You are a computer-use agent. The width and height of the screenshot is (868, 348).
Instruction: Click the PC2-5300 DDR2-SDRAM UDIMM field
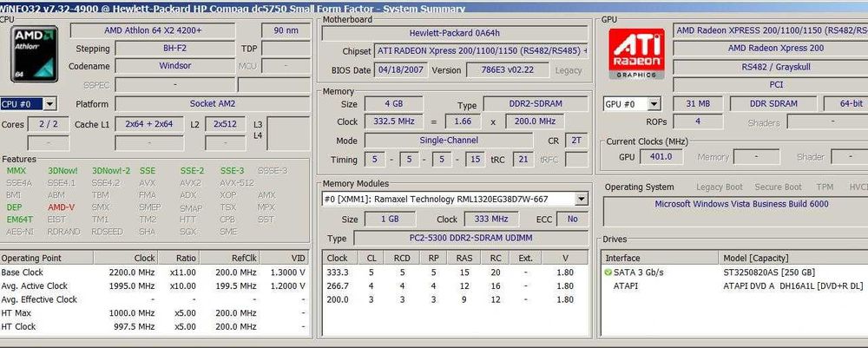[x=471, y=238]
